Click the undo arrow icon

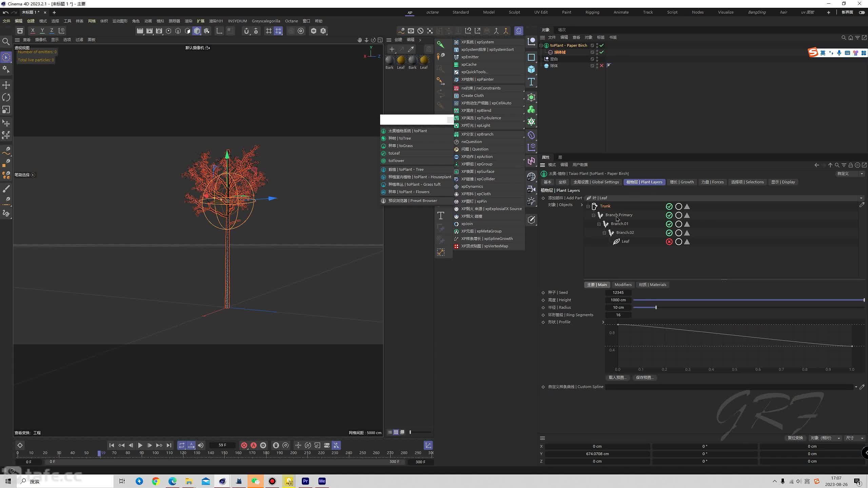5,13
